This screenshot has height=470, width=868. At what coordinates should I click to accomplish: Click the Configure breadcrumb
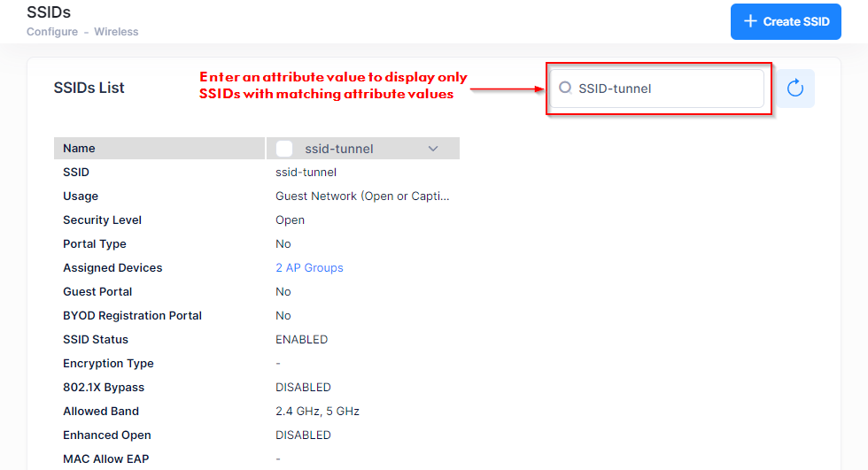pyautogui.click(x=51, y=32)
